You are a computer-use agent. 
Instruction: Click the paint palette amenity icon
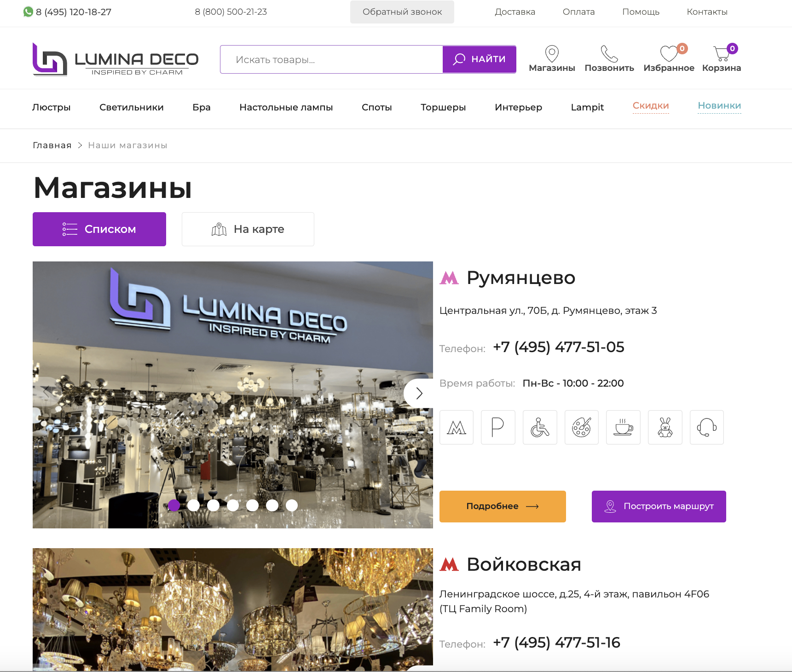click(x=582, y=427)
